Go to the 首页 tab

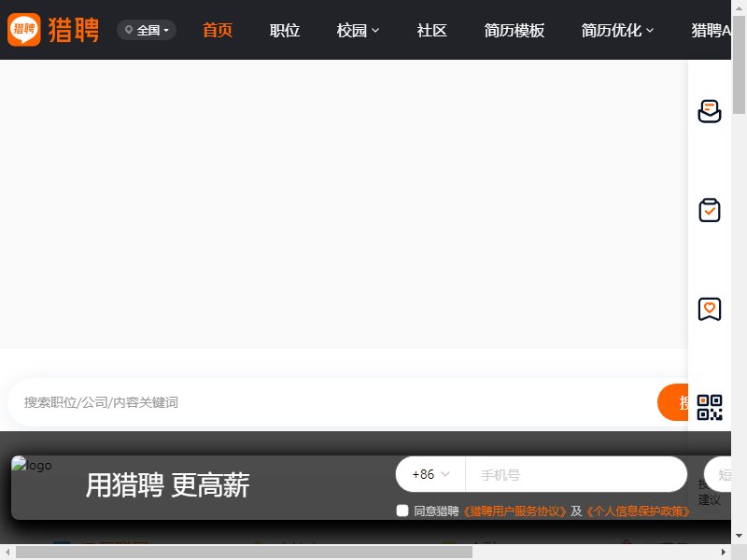(218, 30)
